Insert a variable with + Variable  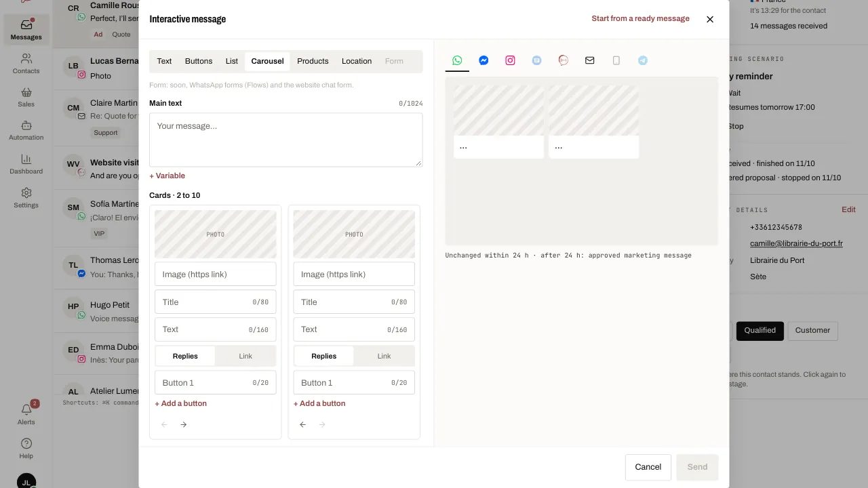tap(167, 176)
